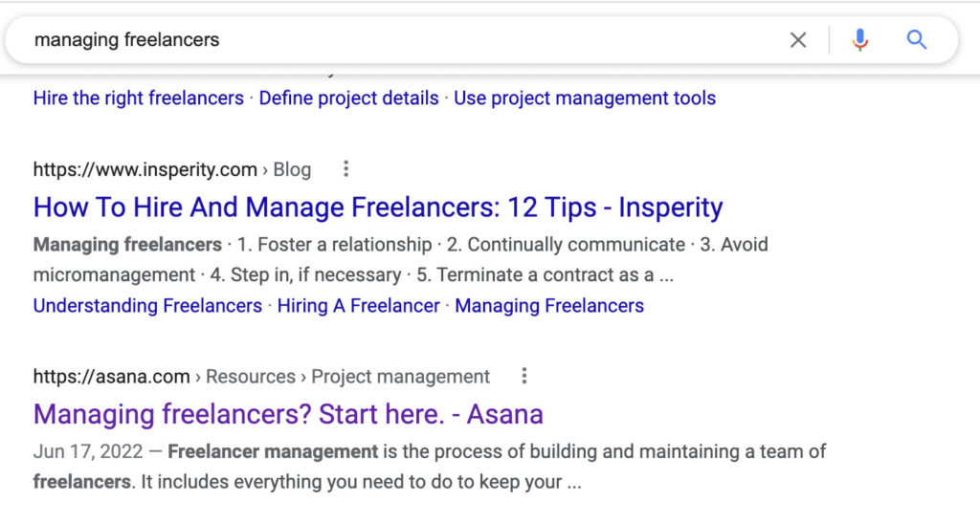Click the 'Blog' breadcrumb of the Insperity result
The width and height of the screenshot is (980, 524).
[x=292, y=169]
